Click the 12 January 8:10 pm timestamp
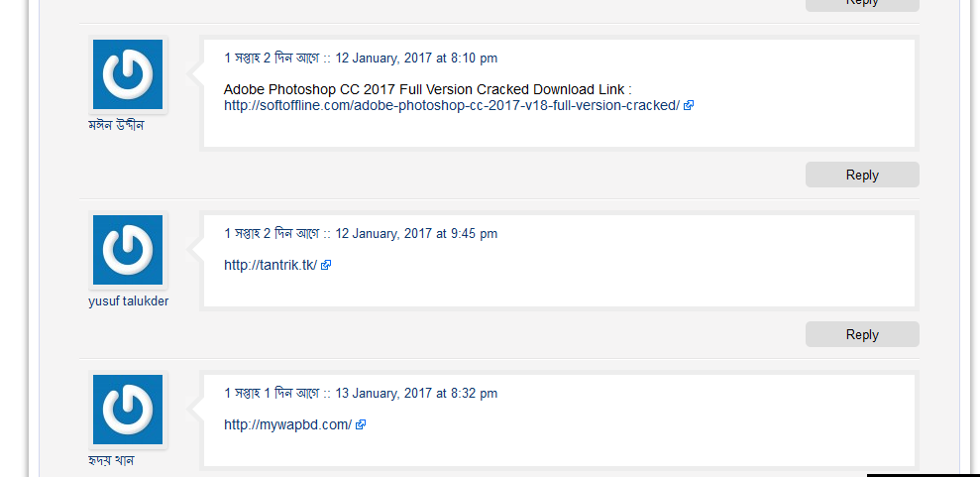The width and height of the screenshot is (980, 477). click(416, 59)
